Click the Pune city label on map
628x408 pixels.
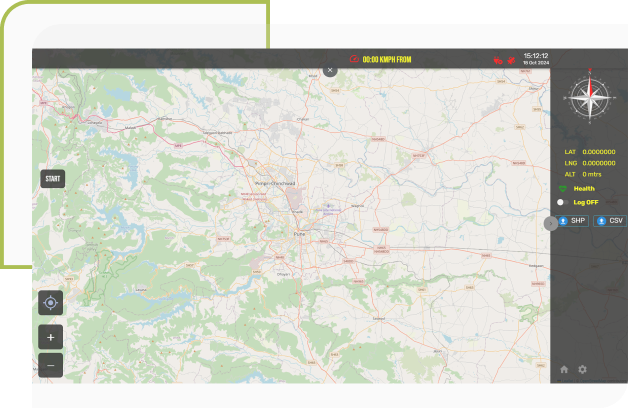click(298, 234)
